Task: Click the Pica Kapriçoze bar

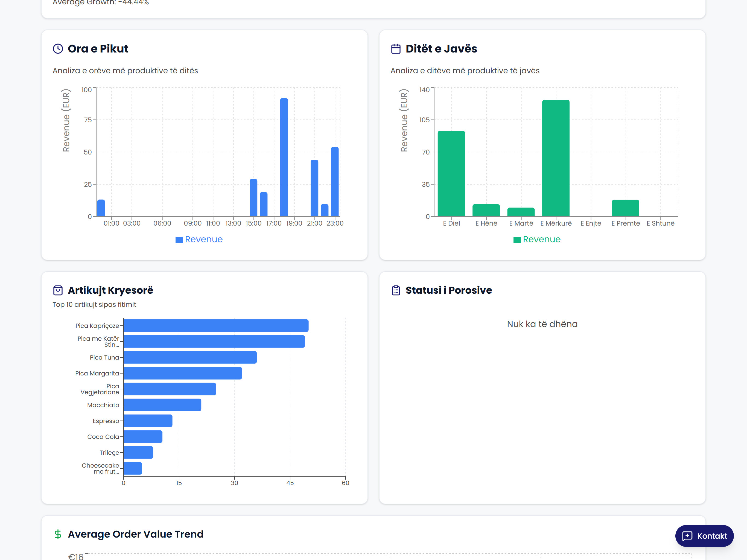Action: [x=216, y=326]
